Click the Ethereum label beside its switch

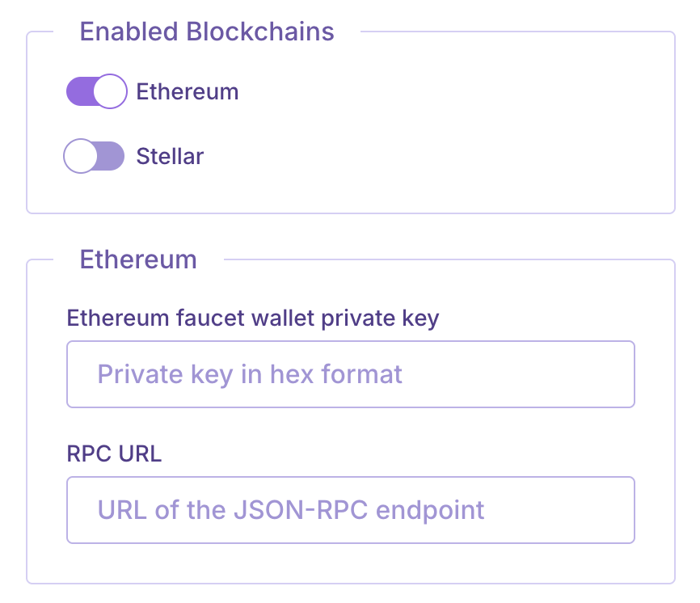pos(188,91)
